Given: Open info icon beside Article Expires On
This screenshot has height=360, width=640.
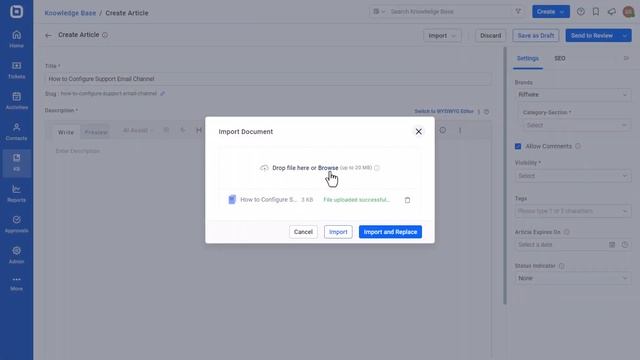Looking at the screenshot, I should coord(567,232).
